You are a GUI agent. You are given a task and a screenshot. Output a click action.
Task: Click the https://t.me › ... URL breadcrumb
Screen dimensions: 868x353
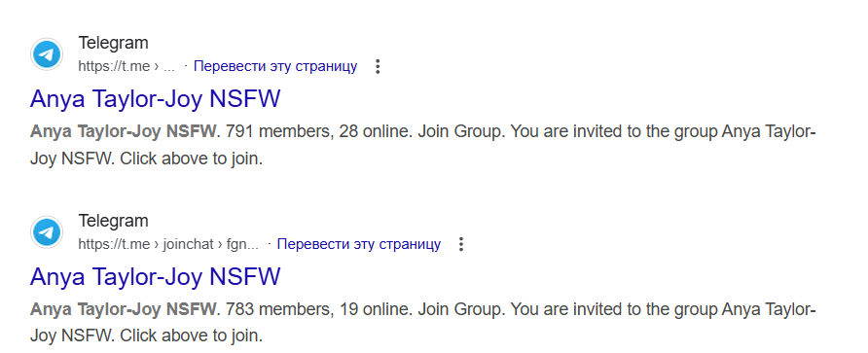coord(127,67)
